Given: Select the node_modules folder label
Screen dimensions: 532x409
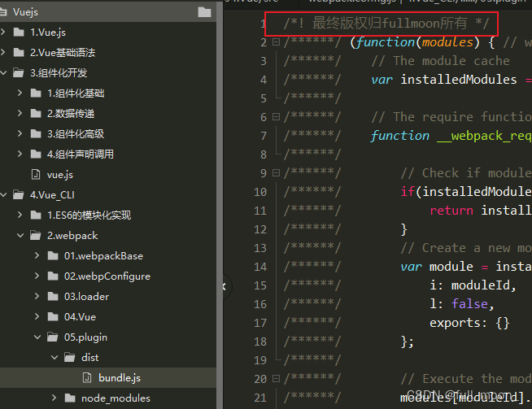Looking at the screenshot, I should tap(116, 398).
